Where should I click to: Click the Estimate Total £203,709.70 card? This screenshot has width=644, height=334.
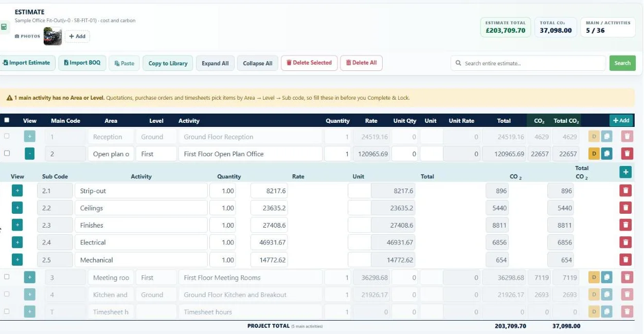(x=506, y=27)
